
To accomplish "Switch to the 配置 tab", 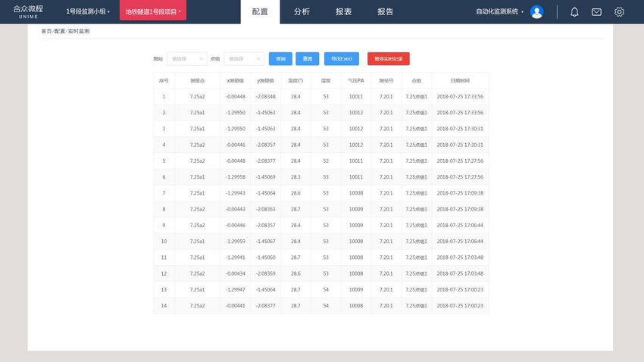I will tap(260, 12).
